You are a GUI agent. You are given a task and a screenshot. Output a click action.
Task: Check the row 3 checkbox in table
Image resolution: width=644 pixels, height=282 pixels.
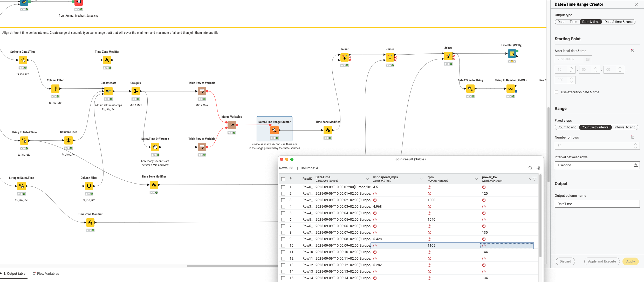[x=283, y=200]
